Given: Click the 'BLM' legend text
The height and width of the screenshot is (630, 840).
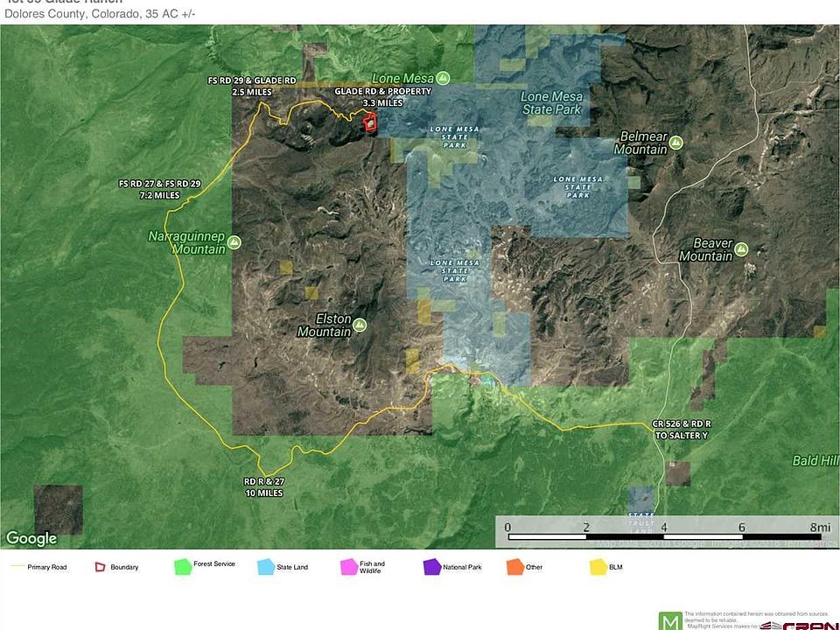Looking at the screenshot, I should [x=616, y=567].
